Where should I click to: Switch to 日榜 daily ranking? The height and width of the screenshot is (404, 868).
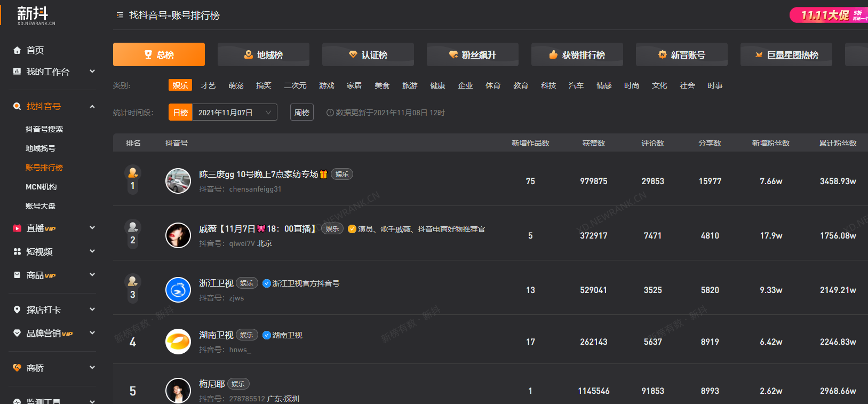point(180,112)
